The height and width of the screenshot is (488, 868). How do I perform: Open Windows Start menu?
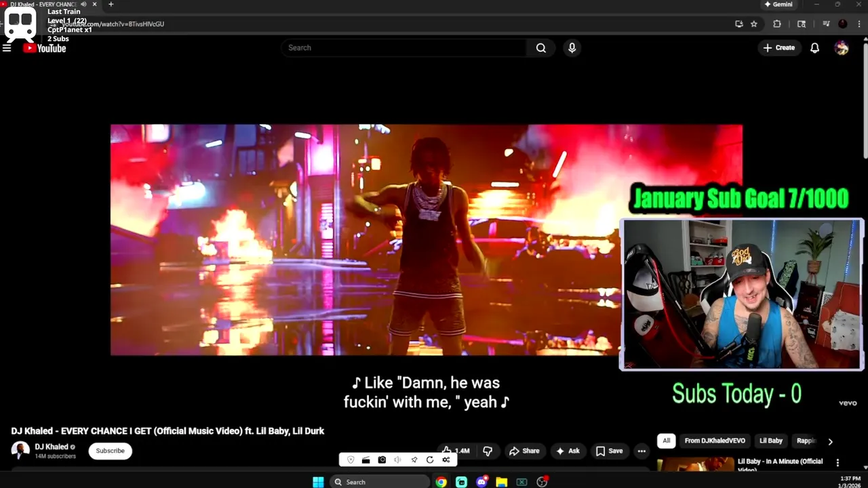pyautogui.click(x=318, y=482)
